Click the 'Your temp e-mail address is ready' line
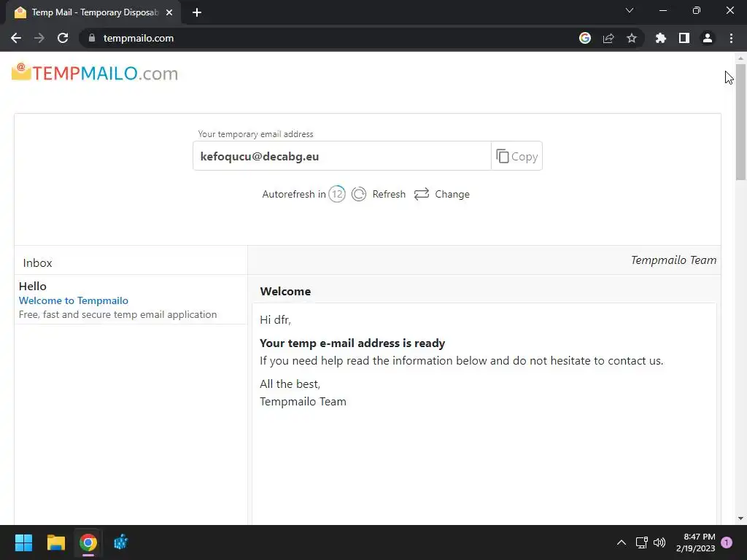This screenshot has width=747, height=560. (x=352, y=343)
